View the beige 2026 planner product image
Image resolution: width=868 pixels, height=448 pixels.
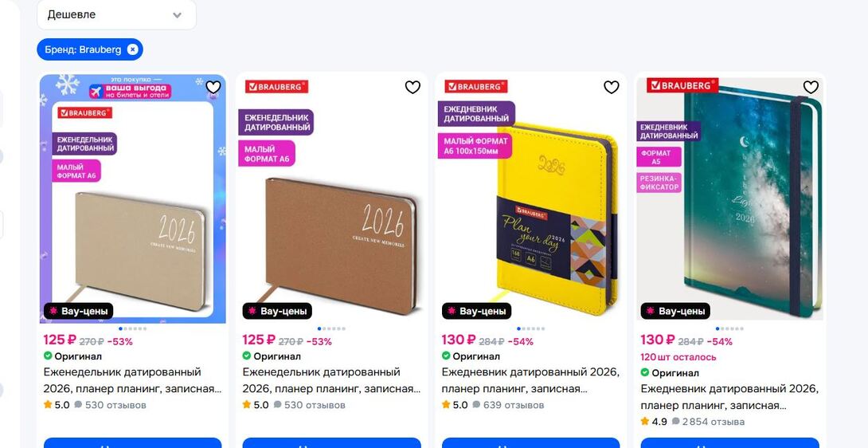coord(133,198)
